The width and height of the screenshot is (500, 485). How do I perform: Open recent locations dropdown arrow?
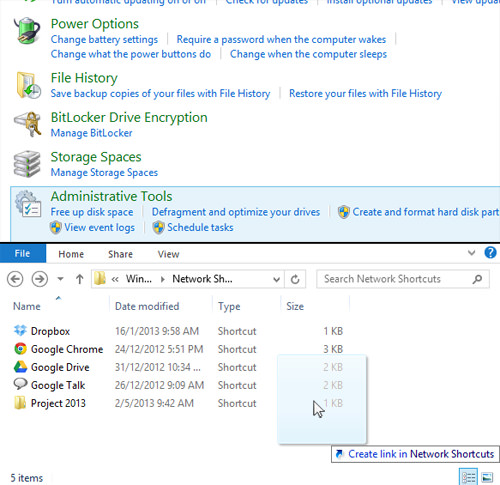point(60,279)
